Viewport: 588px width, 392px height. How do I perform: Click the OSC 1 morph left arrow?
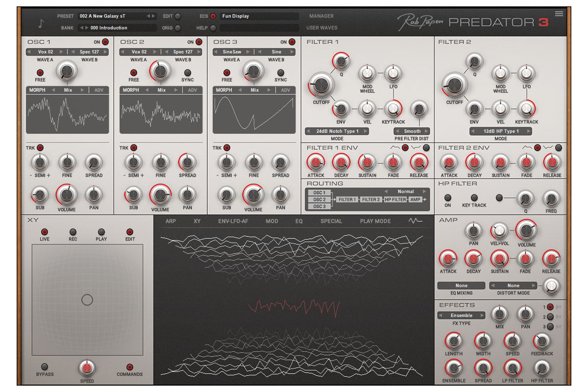point(53,90)
